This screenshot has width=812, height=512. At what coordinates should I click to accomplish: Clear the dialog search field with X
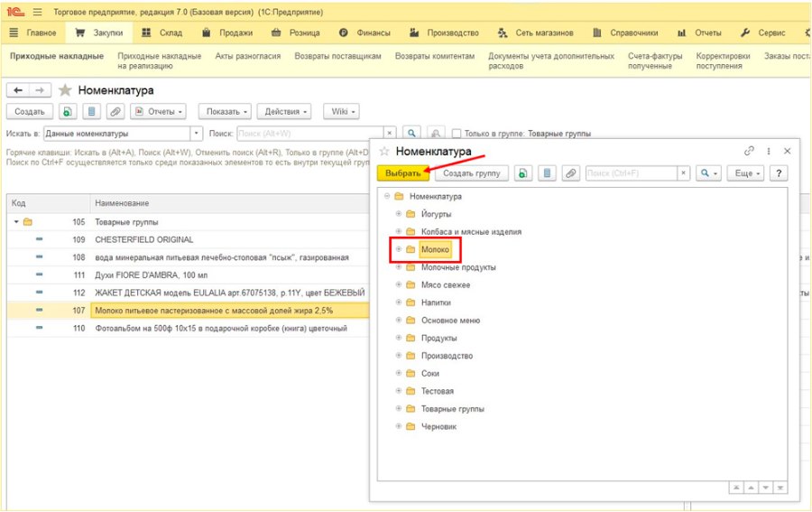pos(684,173)
